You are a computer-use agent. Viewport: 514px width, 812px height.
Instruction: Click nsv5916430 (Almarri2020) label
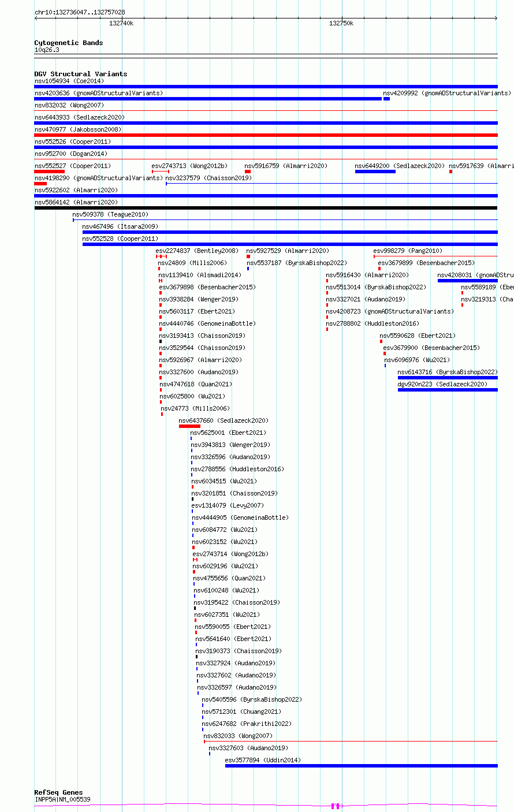pyautogui.click(x=368, y=275)
